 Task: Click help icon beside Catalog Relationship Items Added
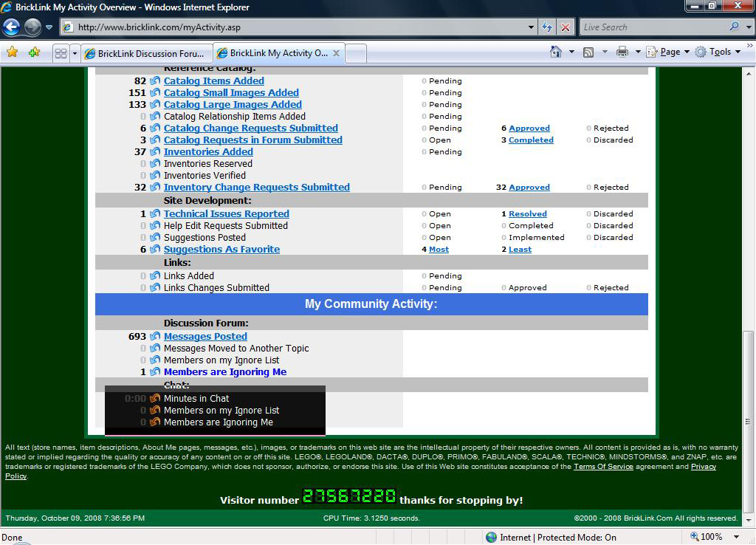click(x=155, y=116)
